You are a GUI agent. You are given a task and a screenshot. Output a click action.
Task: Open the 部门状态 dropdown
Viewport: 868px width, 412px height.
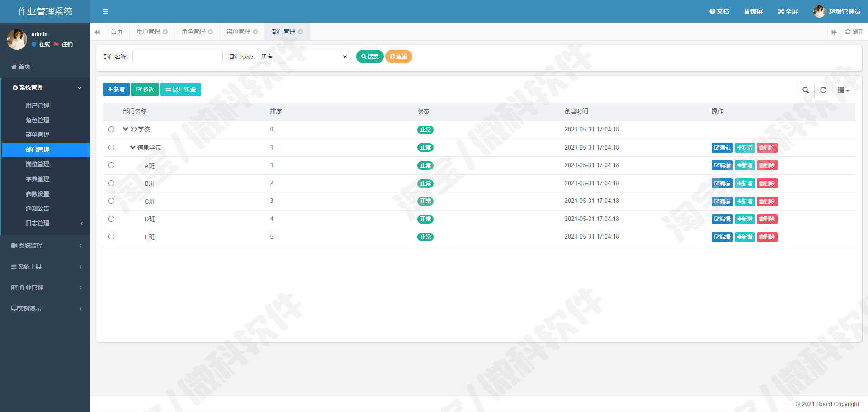(x=304, y=56)
